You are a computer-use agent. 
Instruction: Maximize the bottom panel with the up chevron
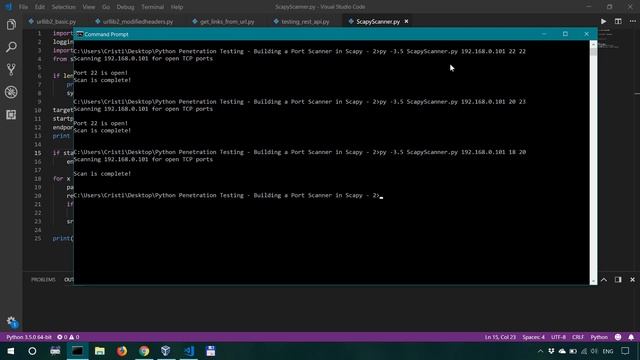(x=604, y=280)
